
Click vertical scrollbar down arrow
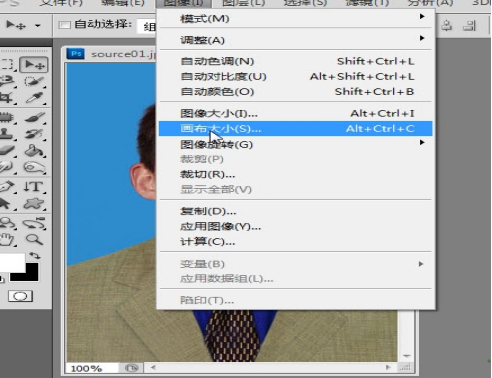point(407,356)
